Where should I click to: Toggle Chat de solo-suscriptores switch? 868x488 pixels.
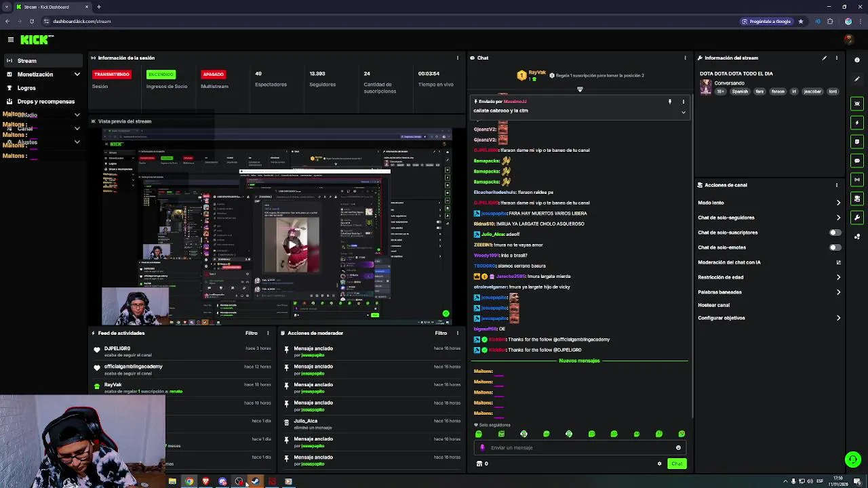pyautogui.click(x=835, y=232)
